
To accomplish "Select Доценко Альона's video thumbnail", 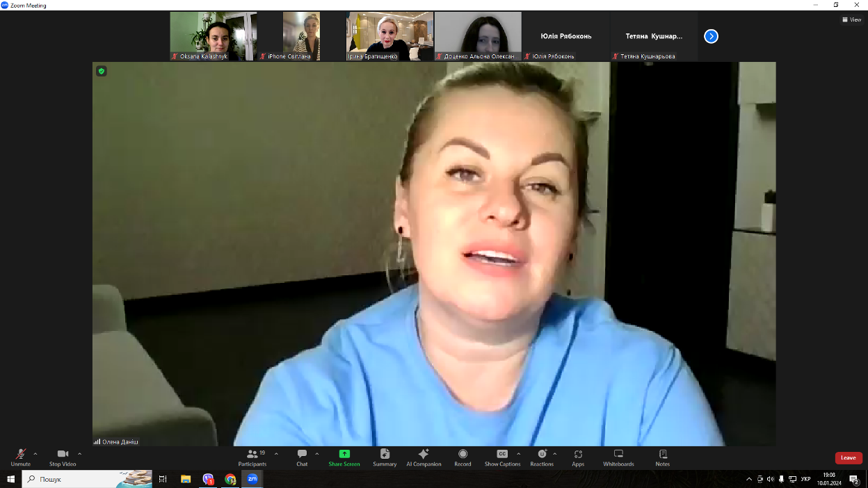I will 478,36.
